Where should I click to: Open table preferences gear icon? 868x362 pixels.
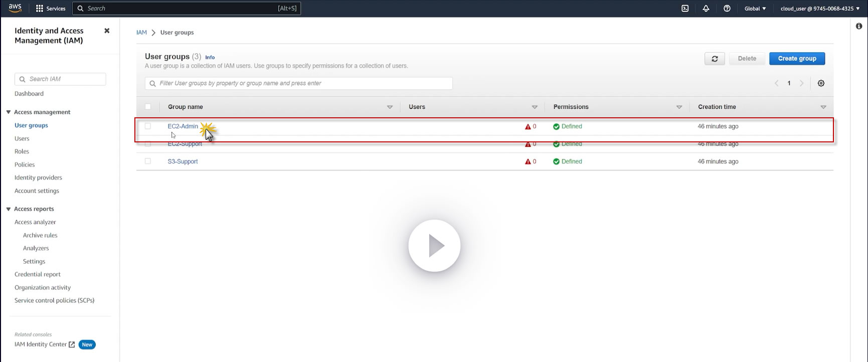pyautogui.click(x=821, y=83)
